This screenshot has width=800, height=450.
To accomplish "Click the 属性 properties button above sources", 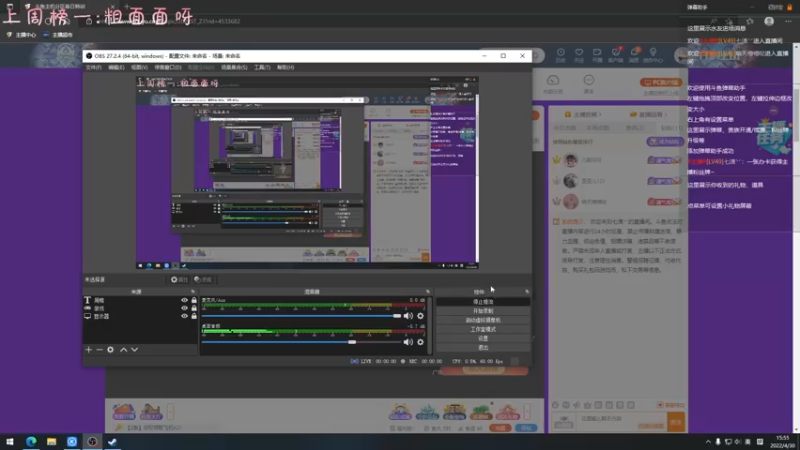I will (179, 280).
